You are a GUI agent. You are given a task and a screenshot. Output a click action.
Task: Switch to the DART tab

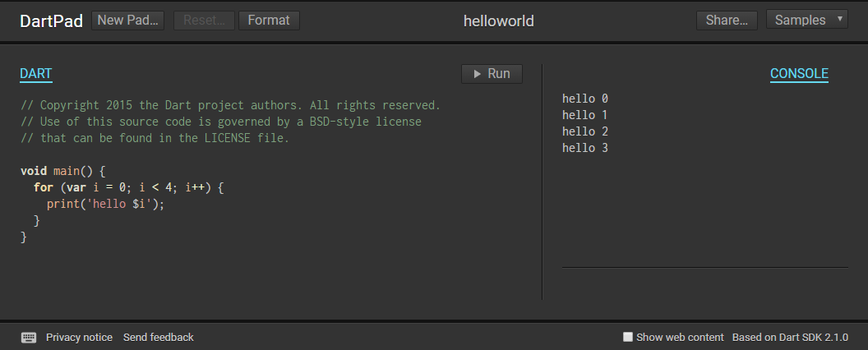(x=36, y=74)
